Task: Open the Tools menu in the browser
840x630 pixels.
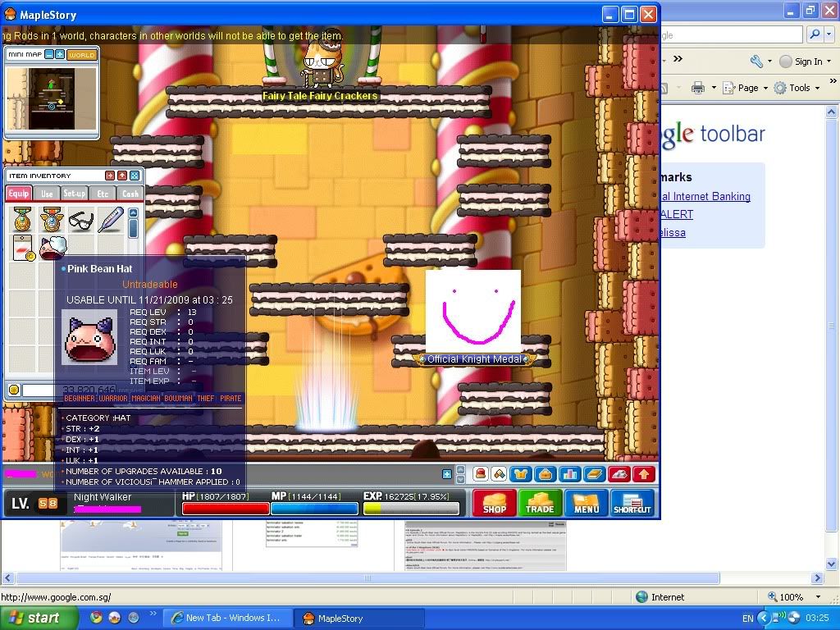Action: click(797, 88)
